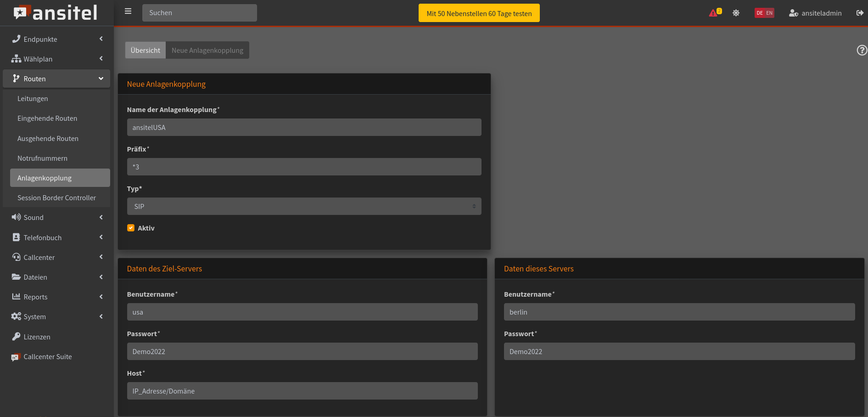Image resolution: width=868 pixels, height=417 pixels.
Task: Open Callcenter Suite from the sidebar icon
Action: [x=16, y=357]
